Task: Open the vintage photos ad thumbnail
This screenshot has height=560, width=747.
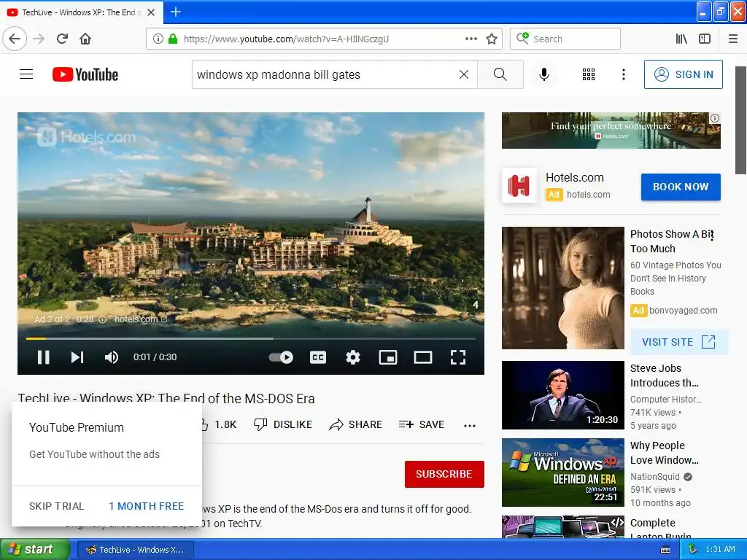Action: [x=562, y=287]
